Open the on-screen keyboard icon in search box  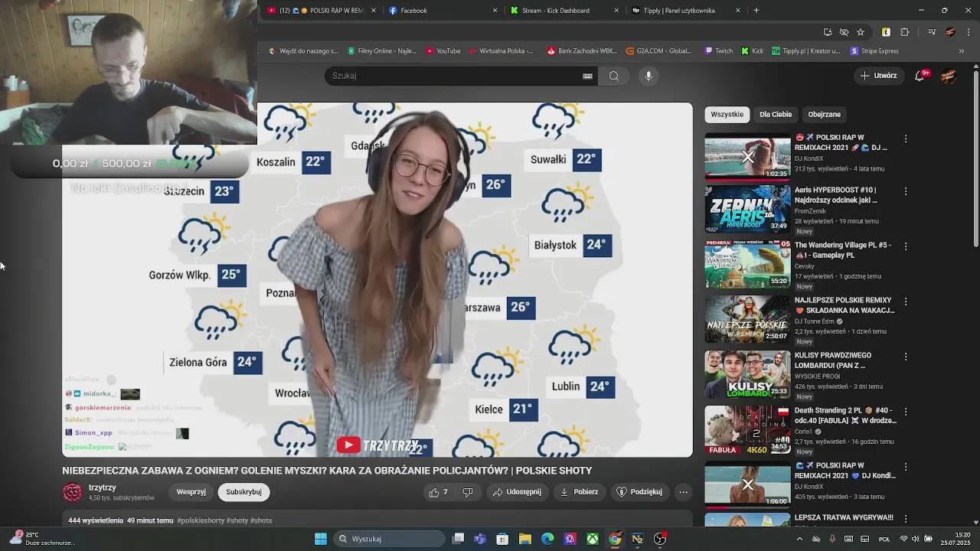pos(587,76)
